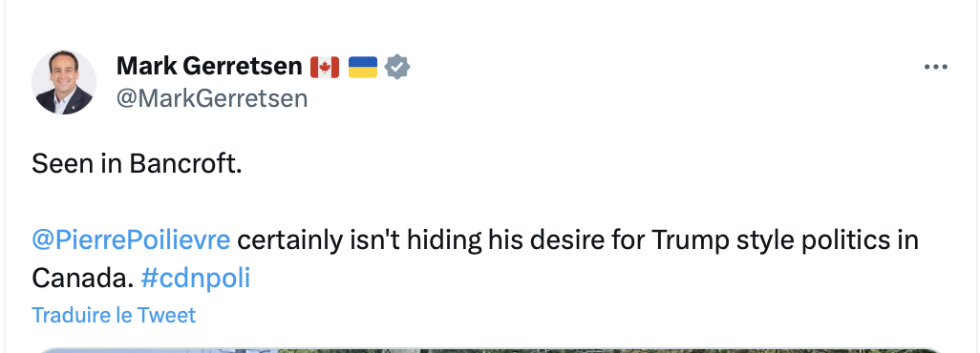Image resolution: width=980 pixels, height=353 pixels.
Task: Click the word "hiding" in the tweet
Action: tap(444, 239)
